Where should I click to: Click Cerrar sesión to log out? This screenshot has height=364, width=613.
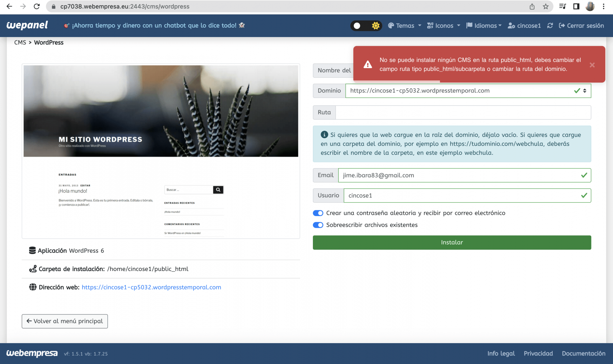581,26
